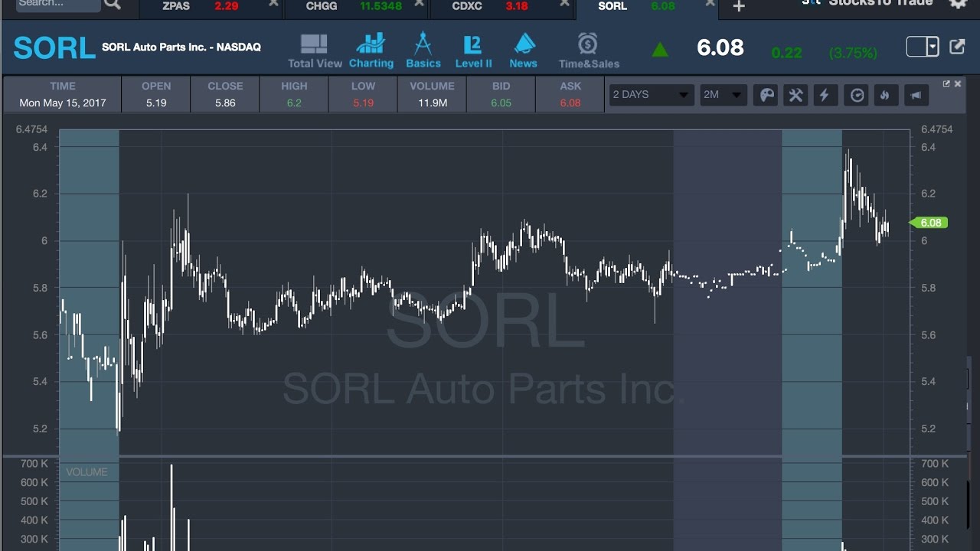Click the CLOSE value 5.86
Screen dimensions: 980x551
(x=225, y=103)
